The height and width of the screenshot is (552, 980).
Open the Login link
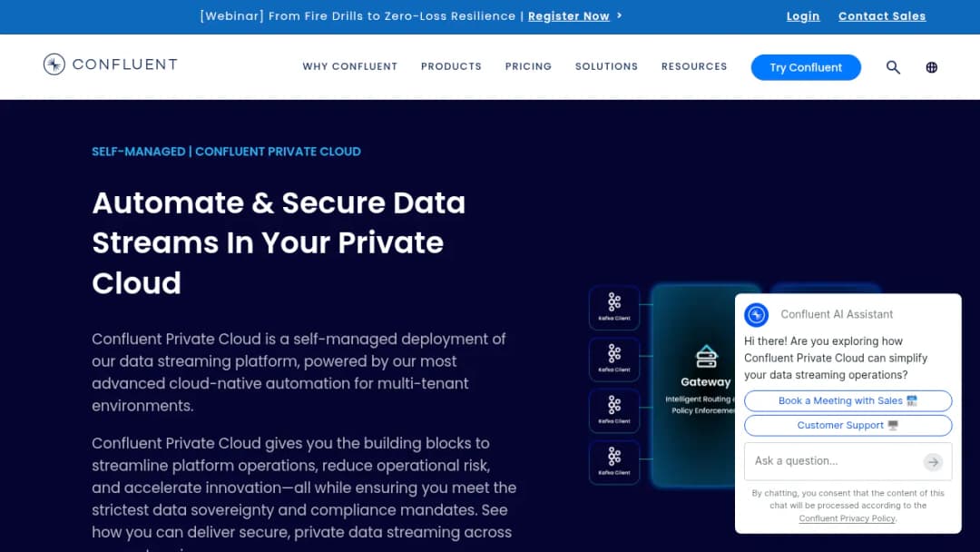pyautogui.click(x=803, y=16)
